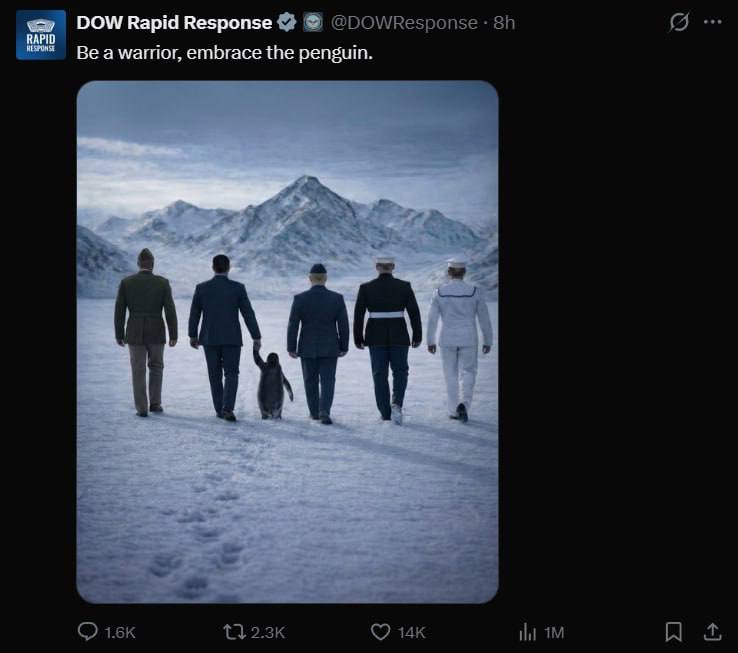Open the post via the 8h timestamp
This screenshot has width=738, height=653.
tap(504, 22)
